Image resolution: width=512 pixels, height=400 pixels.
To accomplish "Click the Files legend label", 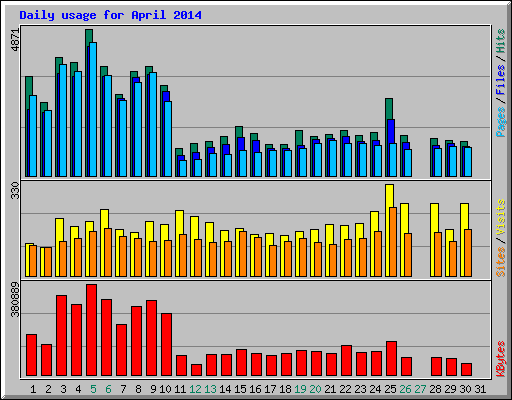I will coord(500,79).
